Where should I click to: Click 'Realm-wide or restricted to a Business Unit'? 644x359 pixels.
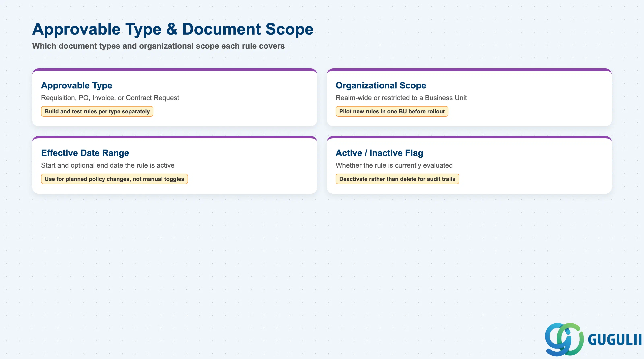pos(401,98)
